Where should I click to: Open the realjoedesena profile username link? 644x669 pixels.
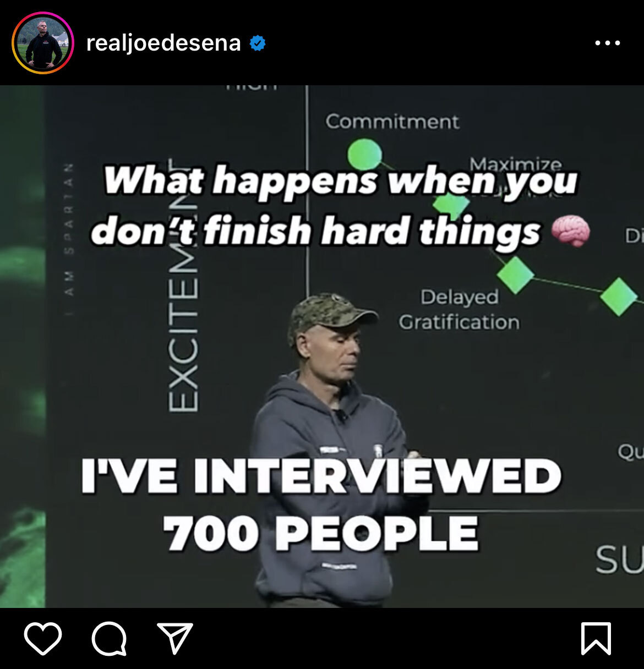[163, 43]
